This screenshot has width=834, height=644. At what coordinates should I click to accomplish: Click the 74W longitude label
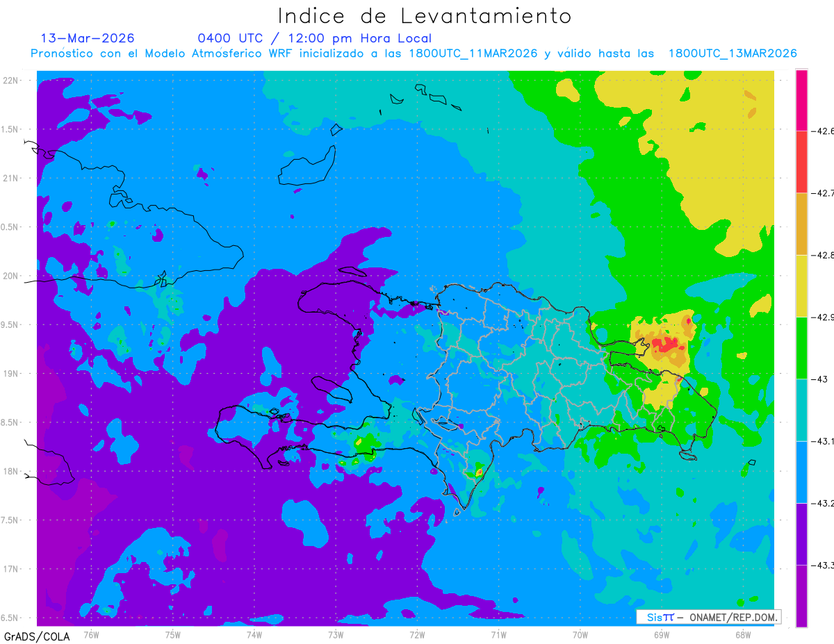click(x=254, y=635)
